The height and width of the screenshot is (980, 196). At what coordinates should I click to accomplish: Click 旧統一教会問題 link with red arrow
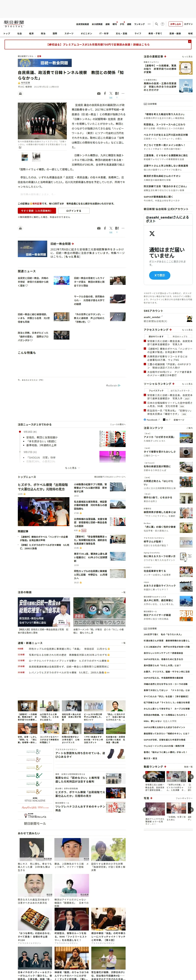point(62,244)
